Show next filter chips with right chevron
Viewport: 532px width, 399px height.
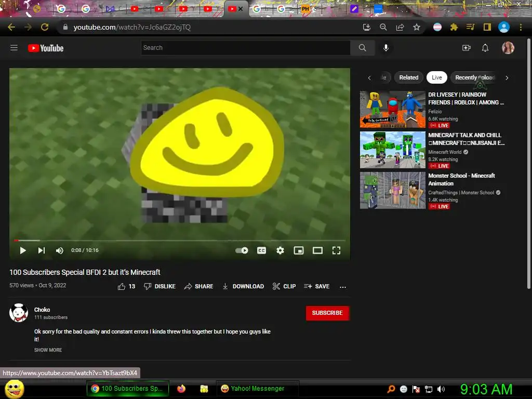[507, 78]
